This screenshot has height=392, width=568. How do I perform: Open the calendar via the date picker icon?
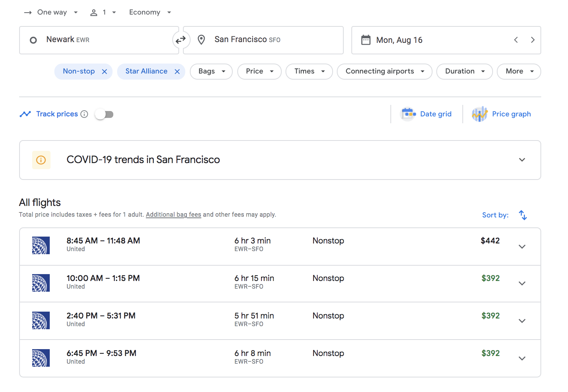pos(366,39)
